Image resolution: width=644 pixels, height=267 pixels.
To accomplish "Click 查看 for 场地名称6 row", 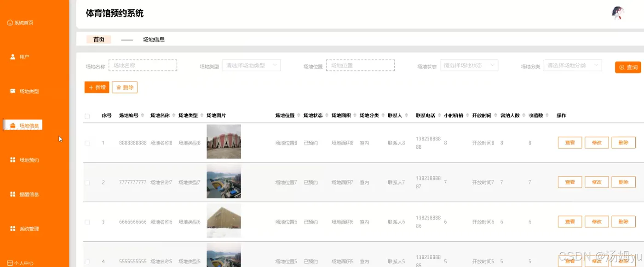I will coord(570,222).
